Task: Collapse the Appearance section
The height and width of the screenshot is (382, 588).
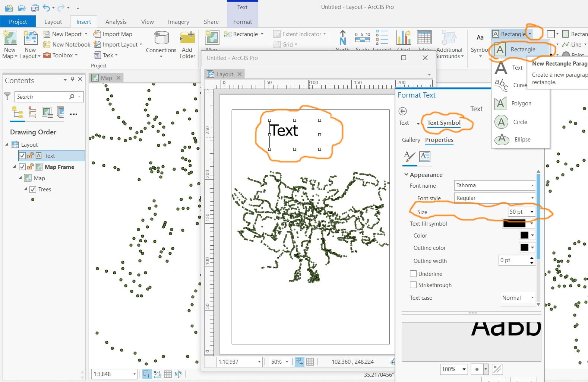Action: click(406, 175)
